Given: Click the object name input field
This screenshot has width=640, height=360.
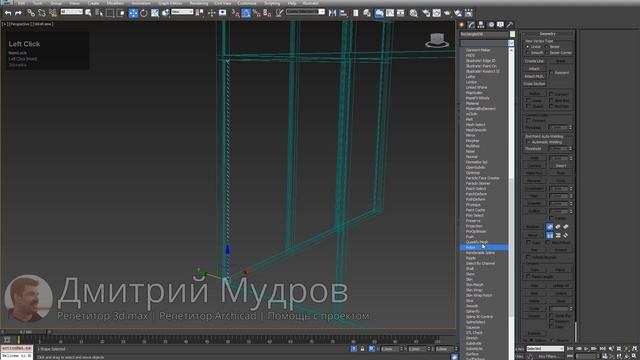Looking at the screenshot, I should tap(484, 34).
